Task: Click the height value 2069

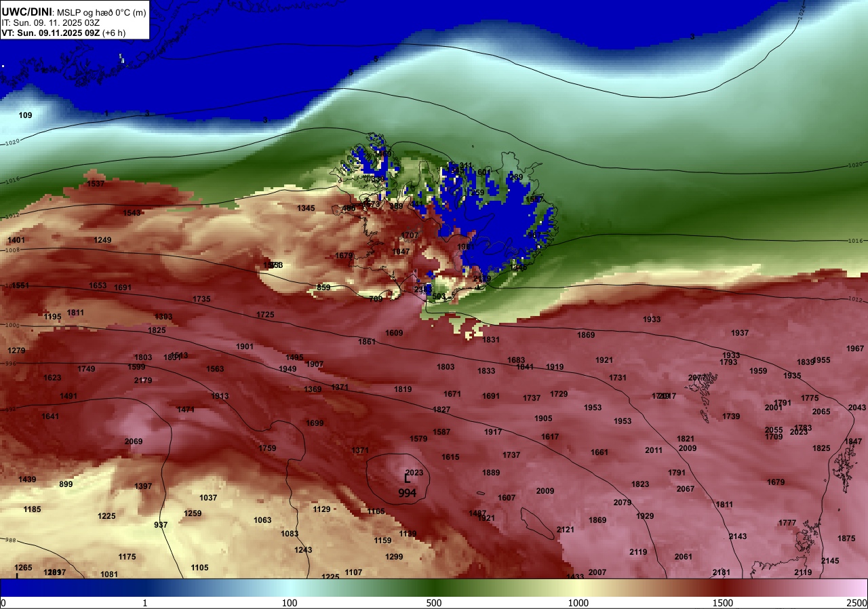Action: pos(134,441)
